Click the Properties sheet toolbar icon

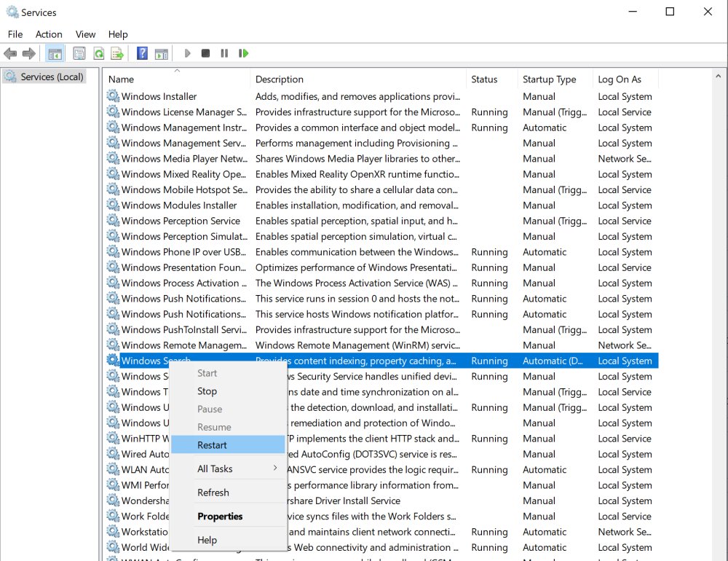coord(79,53)
